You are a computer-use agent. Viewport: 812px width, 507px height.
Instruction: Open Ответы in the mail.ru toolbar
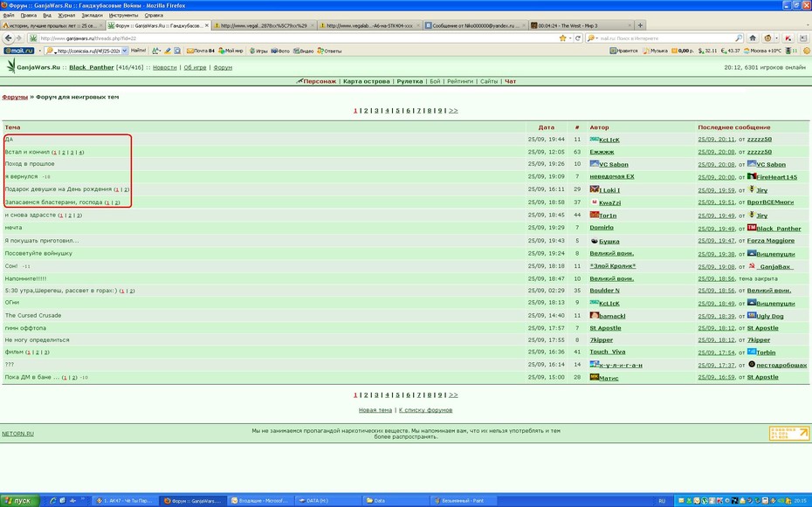click(x=329, y=51)
